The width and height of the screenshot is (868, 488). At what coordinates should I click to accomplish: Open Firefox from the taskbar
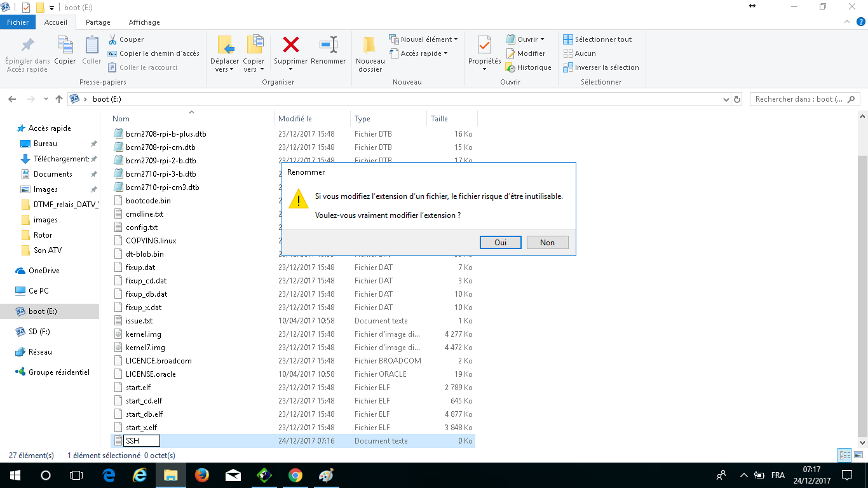[x=202, y=475]
